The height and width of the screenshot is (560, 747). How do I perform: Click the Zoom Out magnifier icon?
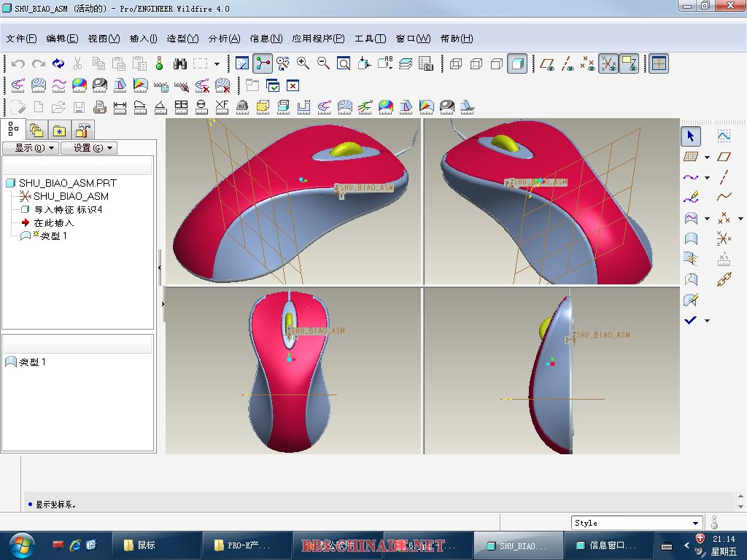coord(323,64)
